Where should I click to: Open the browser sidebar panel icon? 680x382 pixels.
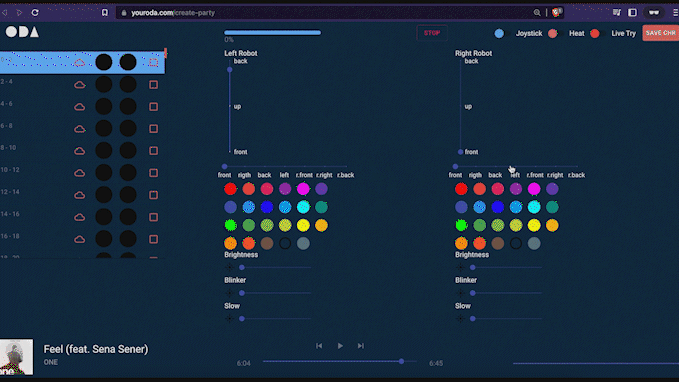point(633,13)
